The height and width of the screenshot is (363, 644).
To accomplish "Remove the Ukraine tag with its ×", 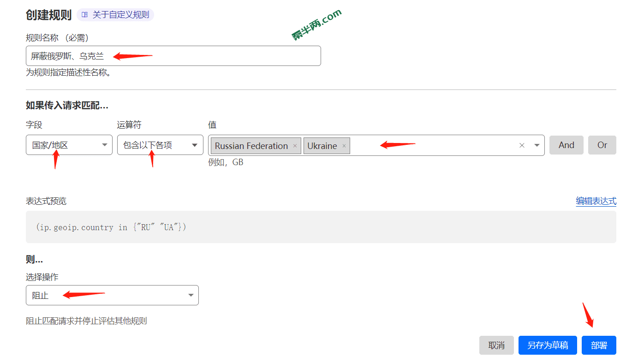I will [344, 146].
